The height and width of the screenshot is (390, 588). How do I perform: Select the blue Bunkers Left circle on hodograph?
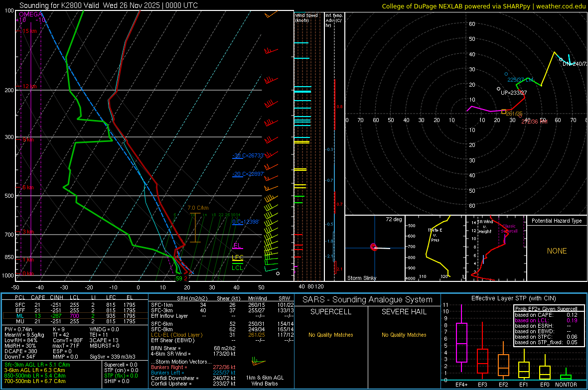[x=506, y=74]
